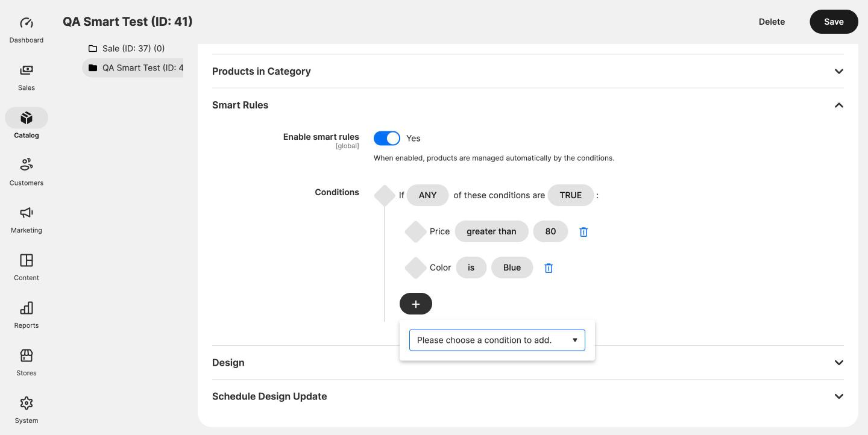Screen dimensions: 868x435
Task: Click the Price attribute label
Action: pyautogui.click(x=440, y=231)
